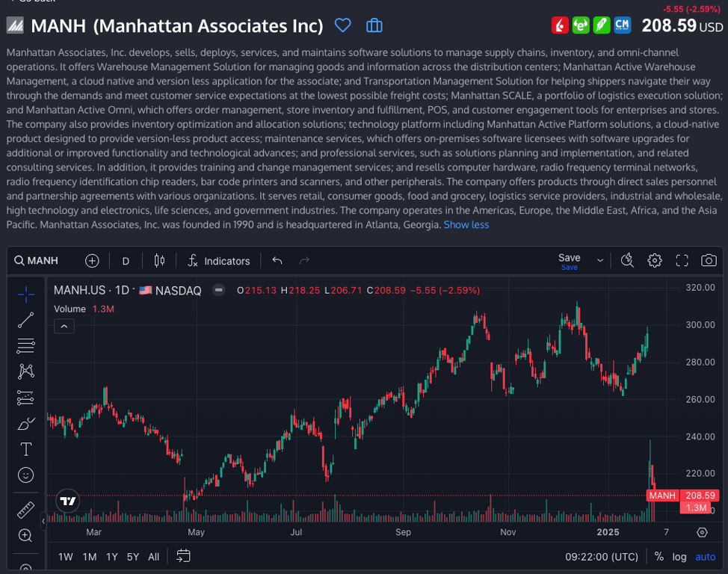Click the 1.3M volume scale label

click(697, 507)
